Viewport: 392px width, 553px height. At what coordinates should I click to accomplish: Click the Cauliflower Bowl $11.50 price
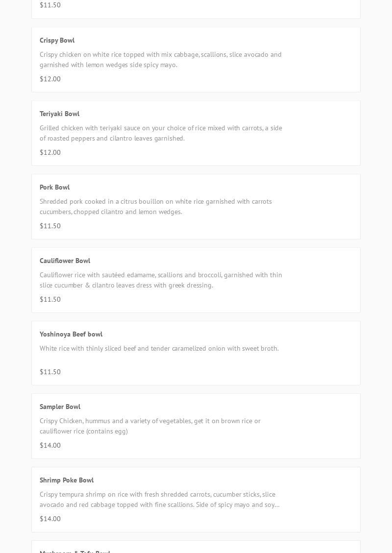pos(50,299)
